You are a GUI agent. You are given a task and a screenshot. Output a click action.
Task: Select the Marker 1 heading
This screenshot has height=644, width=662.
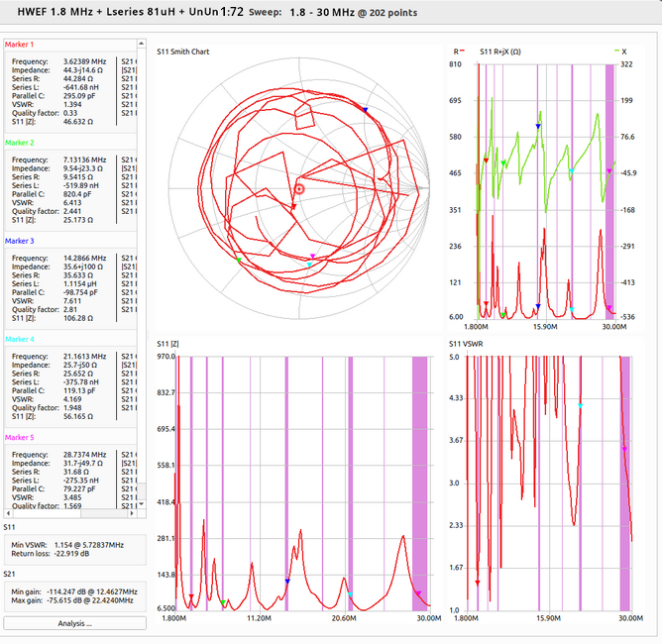(x=19, y=45)
